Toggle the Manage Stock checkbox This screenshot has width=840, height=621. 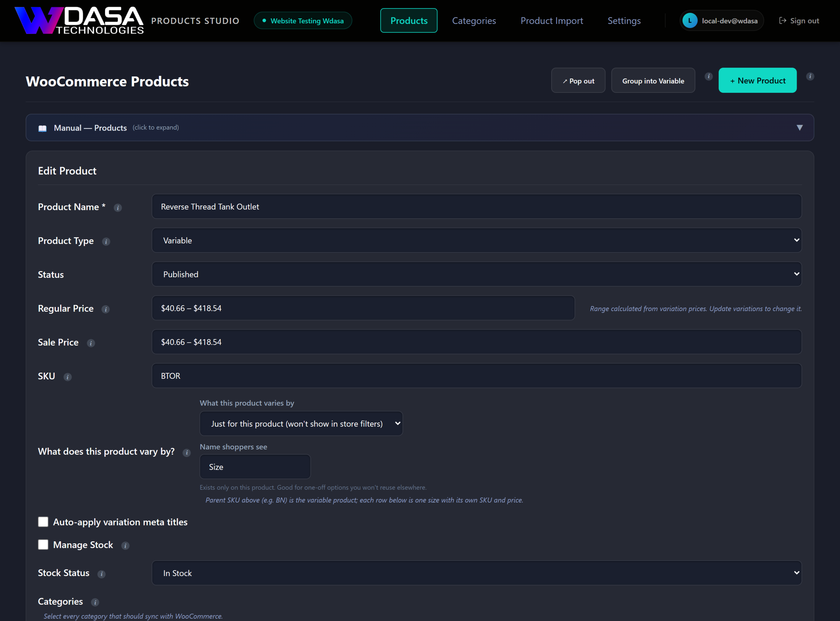(43, 545)
